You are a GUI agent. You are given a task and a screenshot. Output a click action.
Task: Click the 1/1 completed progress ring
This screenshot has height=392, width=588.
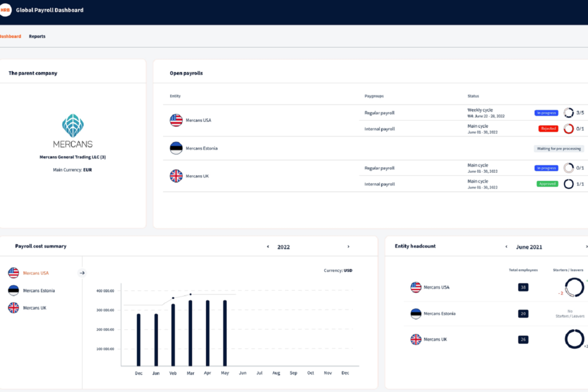[x=569, y=184]
